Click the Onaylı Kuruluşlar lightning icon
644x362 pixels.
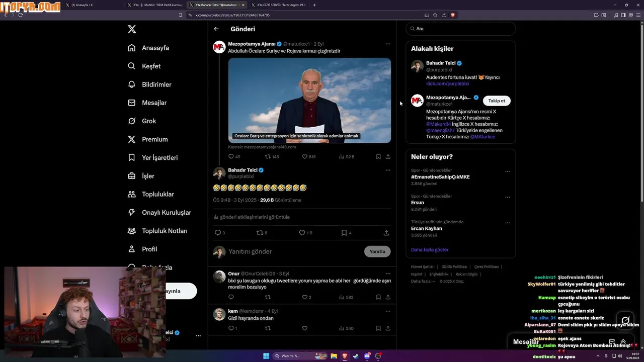132,213
